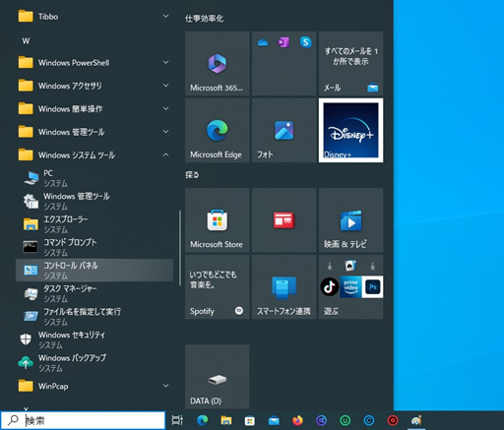The width and height of the screenshot is (504, 430).
Task: Open Windows 管理ツール システム entry
Action: tap(94, 201)
